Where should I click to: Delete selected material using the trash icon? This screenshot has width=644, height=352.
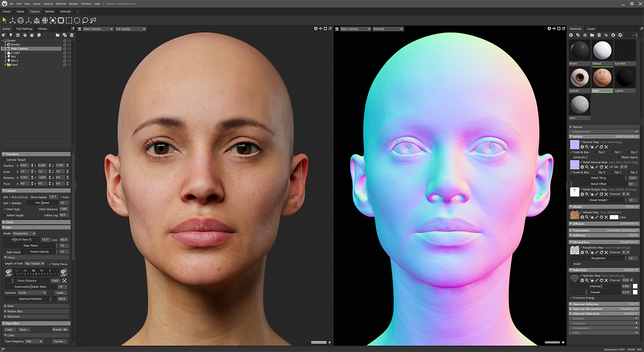click(x=599, y=35)
